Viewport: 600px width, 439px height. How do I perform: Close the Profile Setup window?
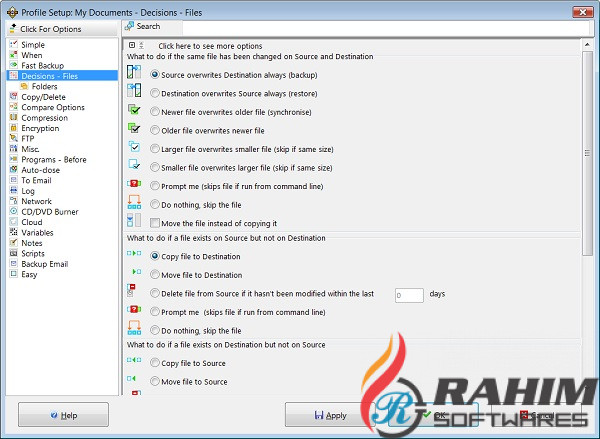(582, 12)
